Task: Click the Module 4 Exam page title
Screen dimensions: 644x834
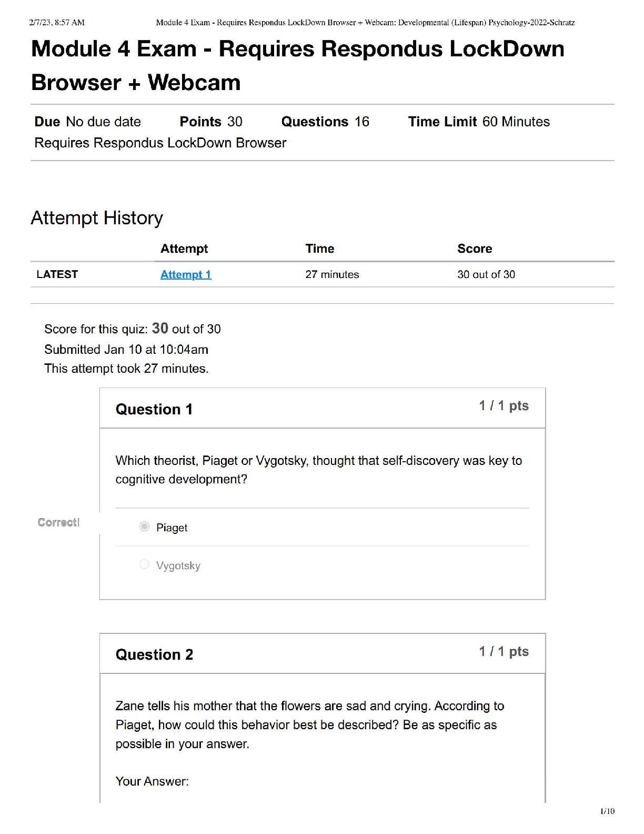Action: click(297, 65)
